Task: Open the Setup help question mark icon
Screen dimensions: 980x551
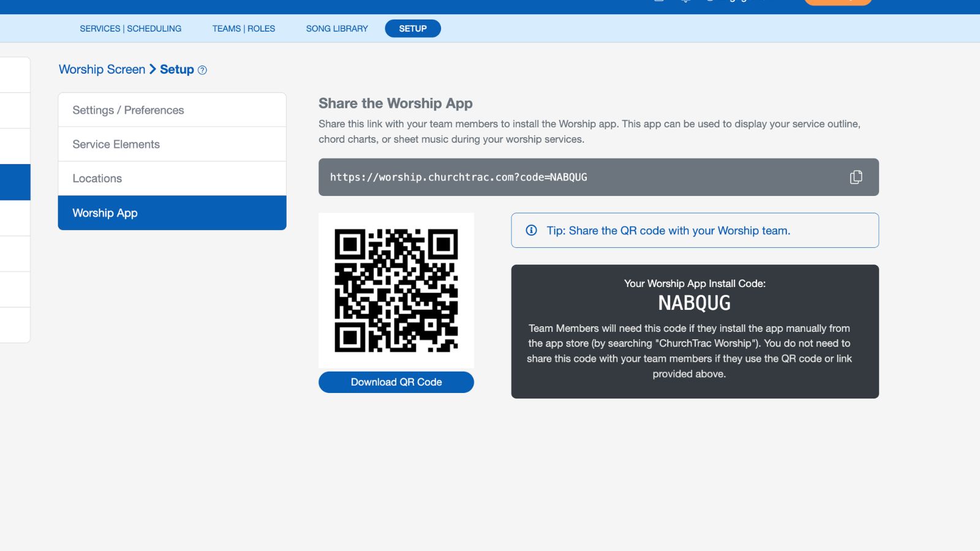Action: 203,69
